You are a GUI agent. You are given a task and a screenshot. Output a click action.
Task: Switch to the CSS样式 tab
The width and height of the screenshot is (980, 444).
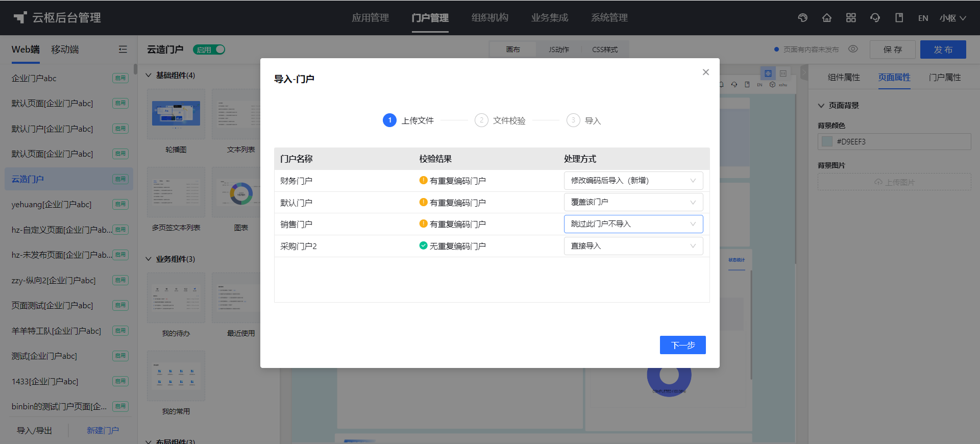[x=605, y=50]
